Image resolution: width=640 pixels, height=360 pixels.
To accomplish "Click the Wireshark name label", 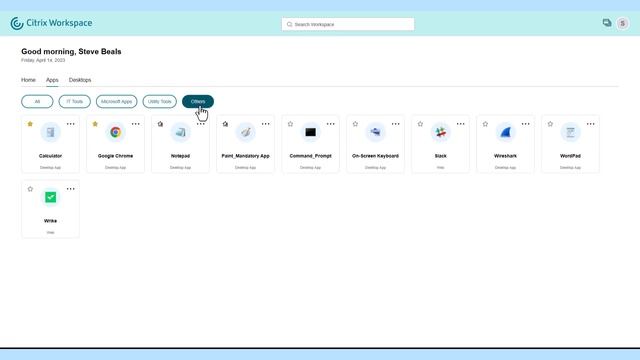I will pyautogui.click(x=505, y=156).
